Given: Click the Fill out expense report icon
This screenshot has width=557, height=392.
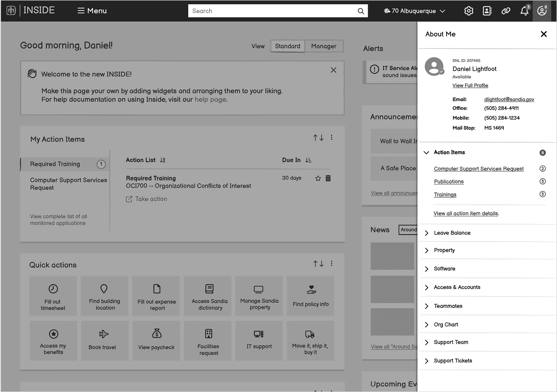Looking at the screenshot, I should 156,296.
